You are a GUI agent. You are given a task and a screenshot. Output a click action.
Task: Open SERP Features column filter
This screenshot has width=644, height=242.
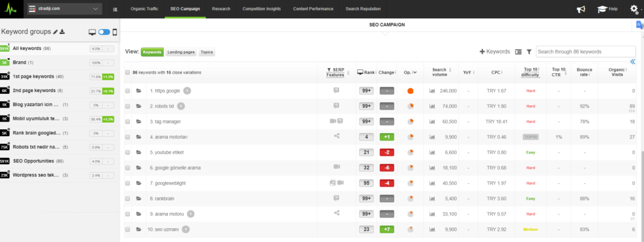(x=335, y=72)
